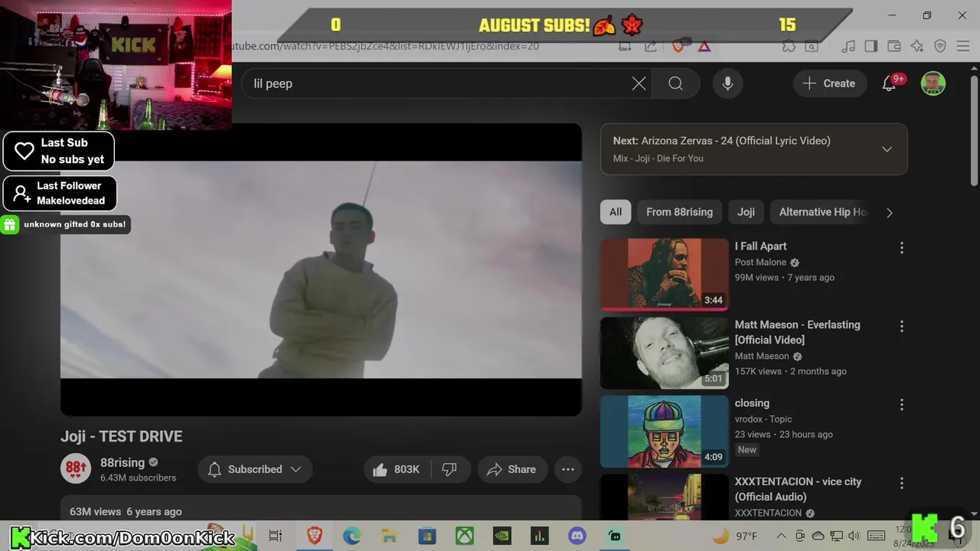Viewport: 980px width, 551px height.
Task: Click the Brave Rewards triangle icon
Action: tap(704, 46)
